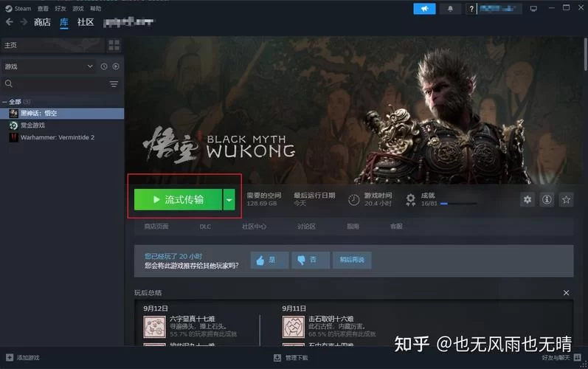Collapse the 全部 category
The image size is (588, 369).
pos(4,102)
